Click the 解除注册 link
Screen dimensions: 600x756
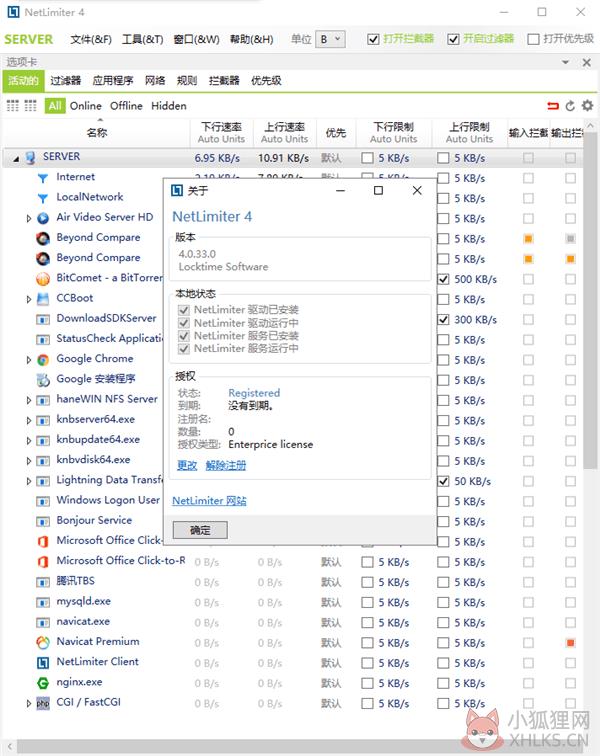pos(226,465)
